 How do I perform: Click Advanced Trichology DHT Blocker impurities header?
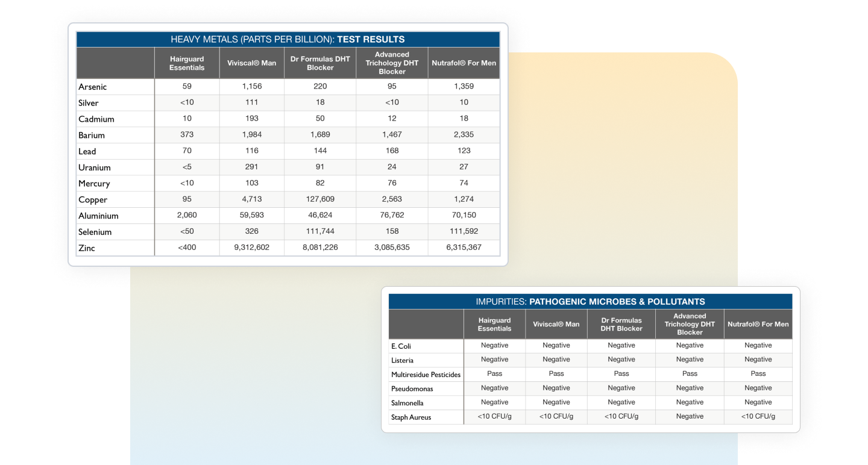pyautogui.click(x=690, y=324)
